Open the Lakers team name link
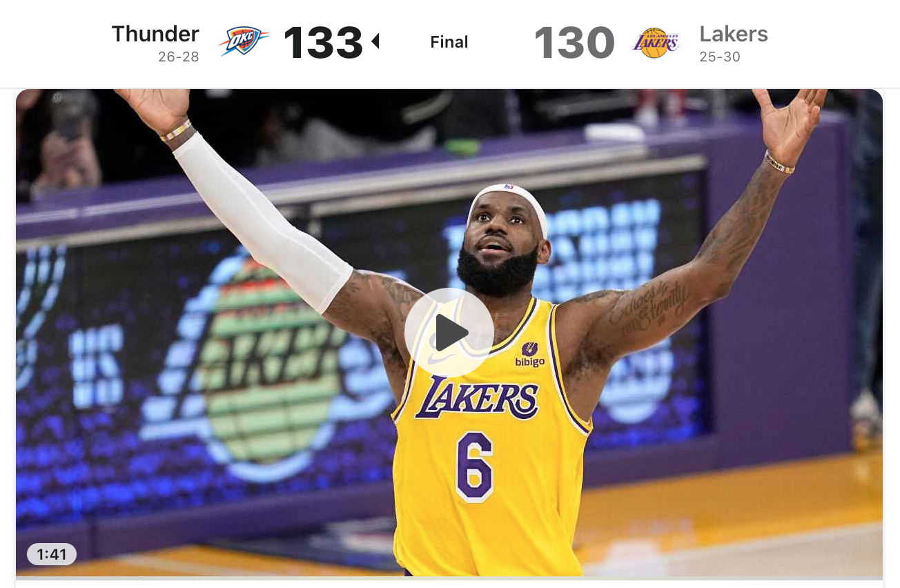Screen dimensions: 900x588 pyautogui.click(x=734, y=34)
